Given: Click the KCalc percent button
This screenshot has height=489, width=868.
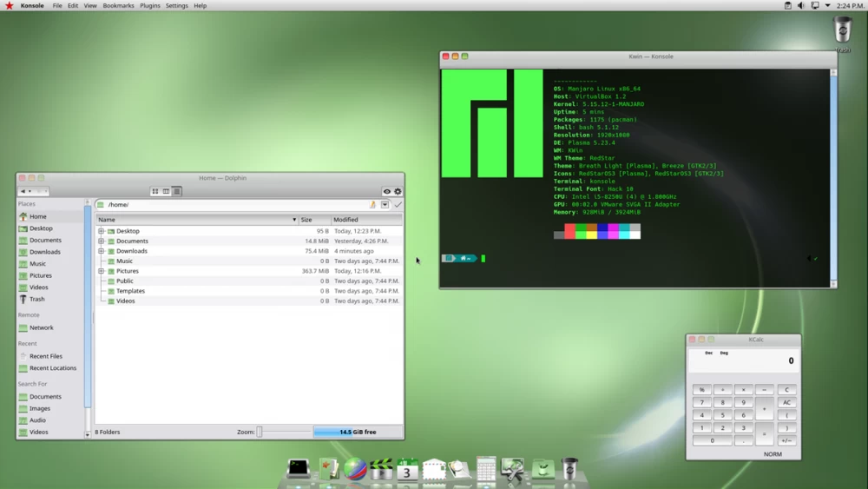Looking at the screenshot, I should pyautogui.click(x=702, y=390).
